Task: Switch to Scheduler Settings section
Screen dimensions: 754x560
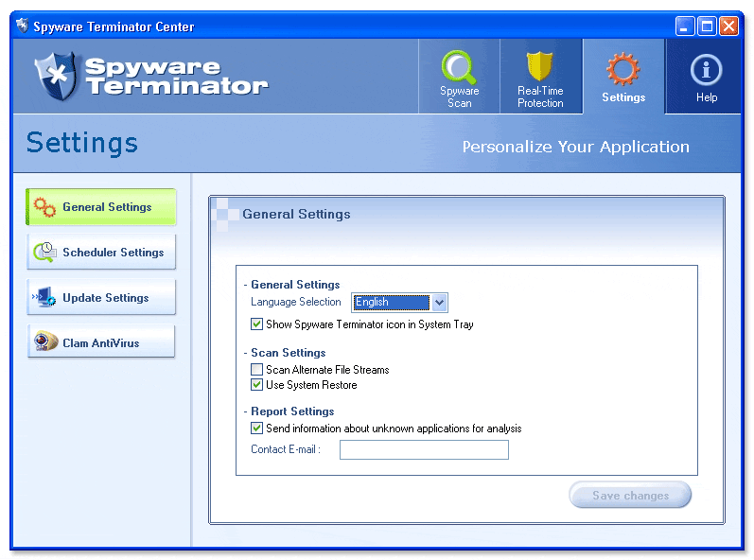Action: coord(113,253)
